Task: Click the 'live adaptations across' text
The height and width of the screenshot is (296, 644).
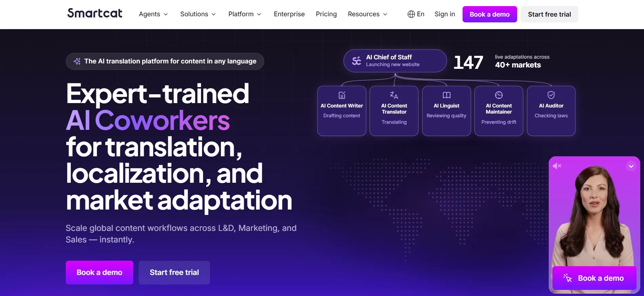Action: coord(522,57)
